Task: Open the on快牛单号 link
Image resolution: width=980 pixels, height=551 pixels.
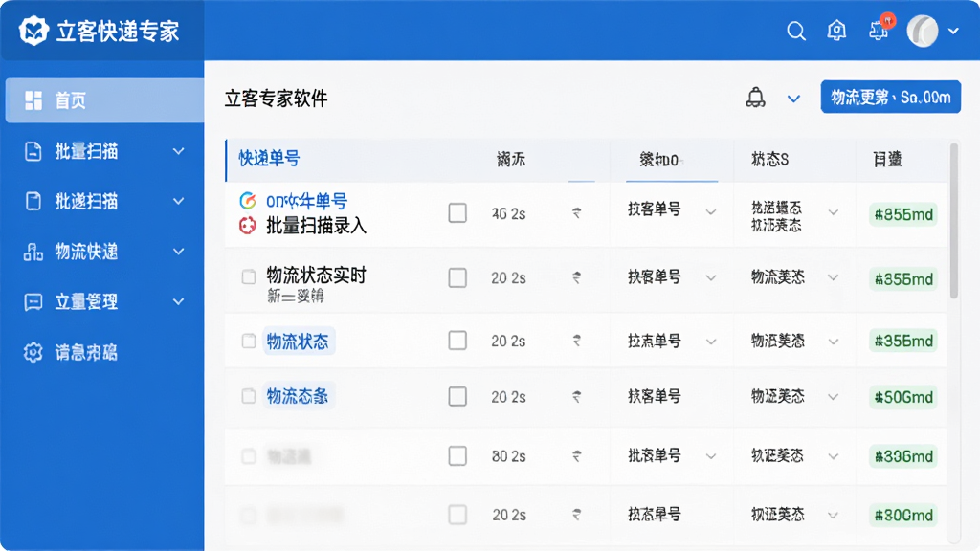Action: click(x=307, y=201)
